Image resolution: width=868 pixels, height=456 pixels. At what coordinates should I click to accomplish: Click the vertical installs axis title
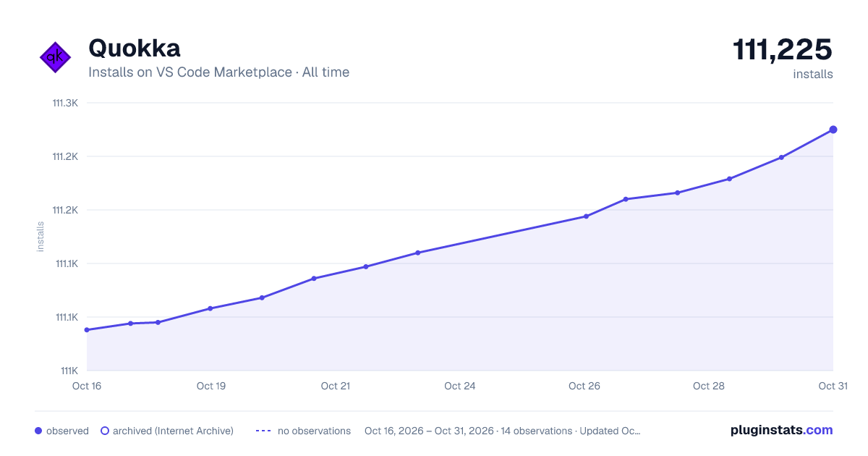pos(41,237)
